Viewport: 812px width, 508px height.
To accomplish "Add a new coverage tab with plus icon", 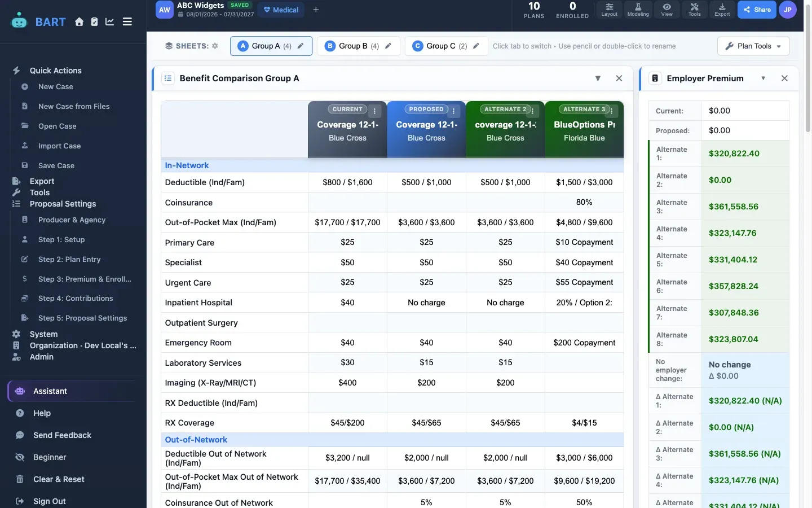I will click(x=316, y=10).
